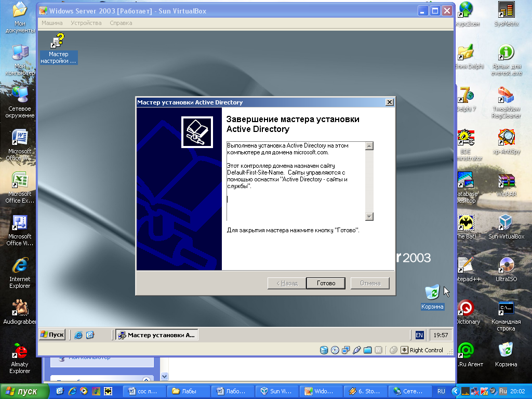This screenshot has width=532, height=399.
Task: Select the Мастер настройки guest desktop icon
Action: point(58,48)
